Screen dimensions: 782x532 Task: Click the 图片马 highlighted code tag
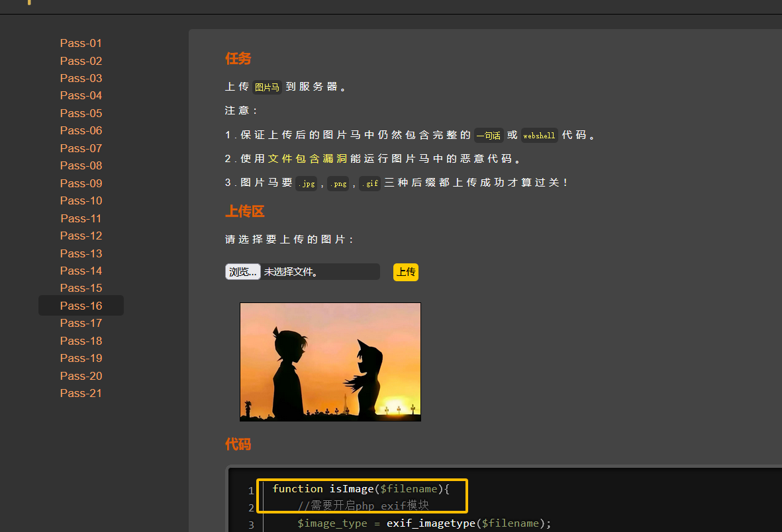coord(267,87)
